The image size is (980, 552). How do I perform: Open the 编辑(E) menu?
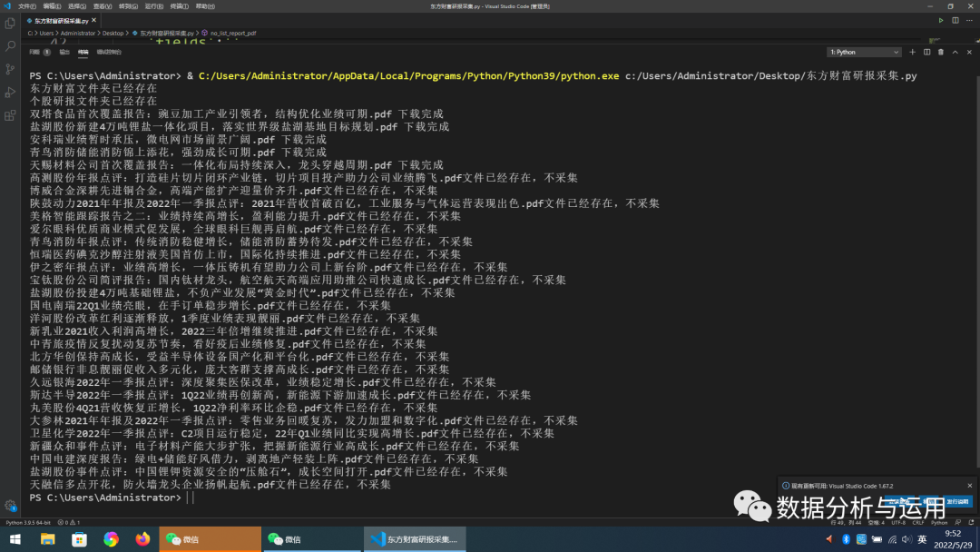pos(52,6)
